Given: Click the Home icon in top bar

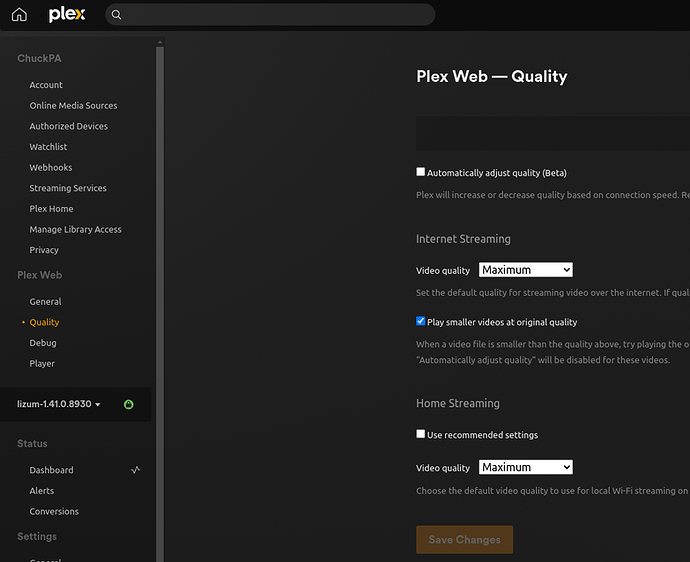Looking at the screenshot, I should pyautogui.click(x=19, y=15).
